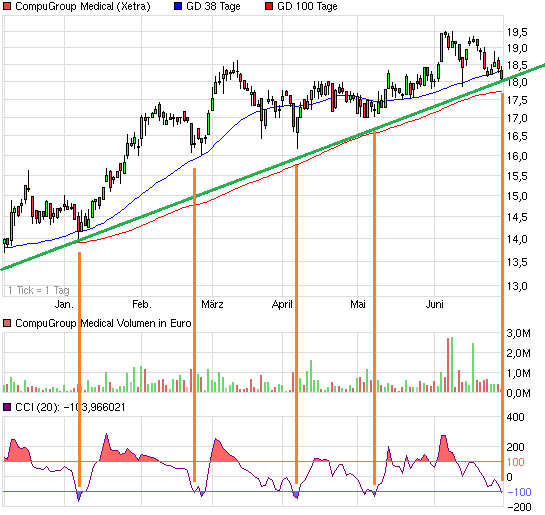545x515 pixels.
Task: Click the '1 Tick = 1 Tag' note
Action: pos(39,290)
